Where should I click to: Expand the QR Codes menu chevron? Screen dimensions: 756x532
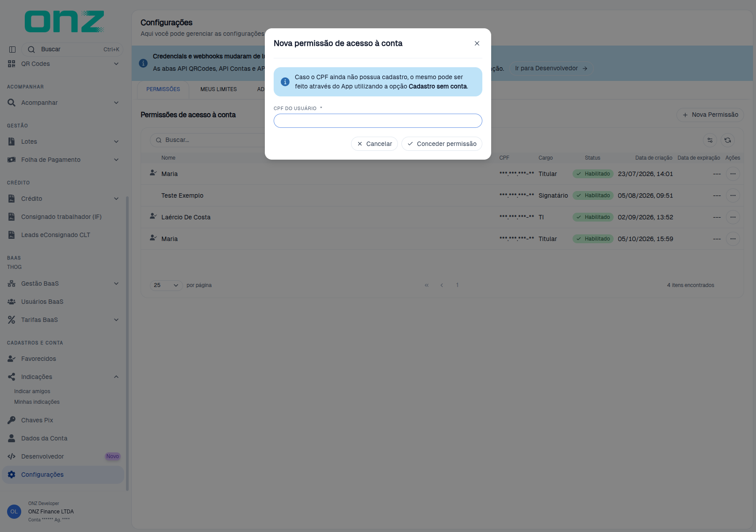(116, 64)
